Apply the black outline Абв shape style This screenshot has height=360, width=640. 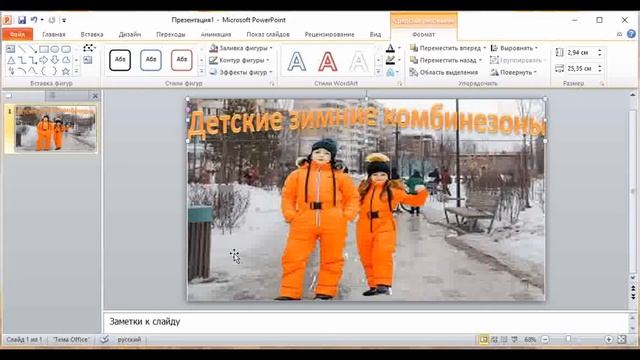[x=120, y=60]
